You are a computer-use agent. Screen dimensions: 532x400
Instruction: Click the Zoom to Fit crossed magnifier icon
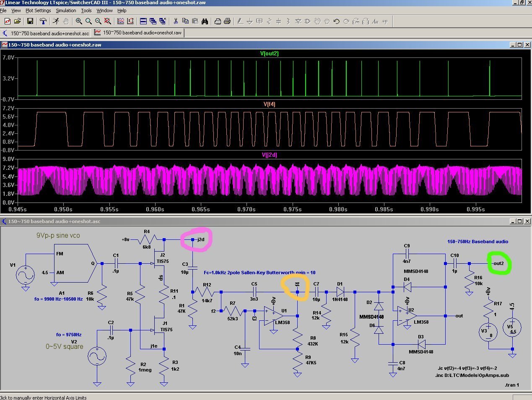point(108,21)
